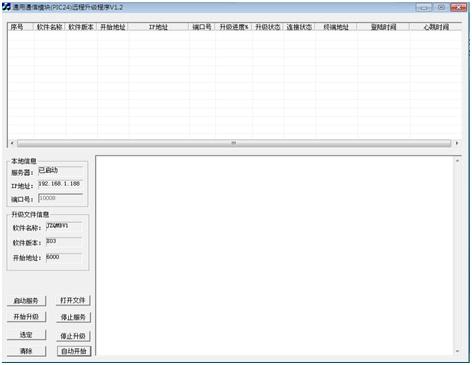The height and width of the screenshot is (365, 472).
Task: Click the 软件名称 column header
Action: click(49, 27)
